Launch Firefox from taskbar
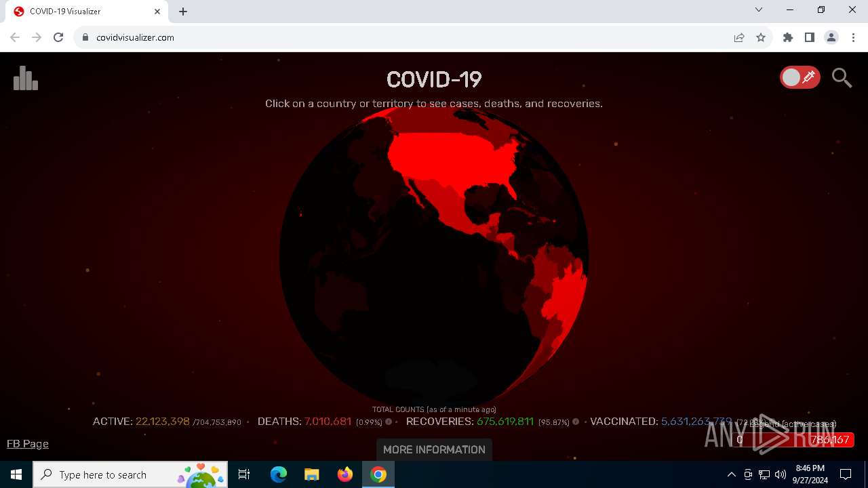The height and width of the screenshot is (488, 868). 345,474
